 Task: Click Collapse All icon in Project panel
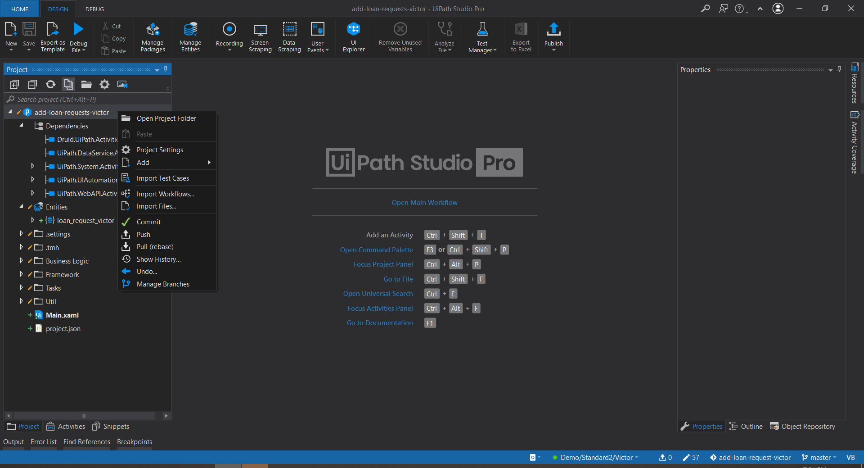click(x=32, y=84)
